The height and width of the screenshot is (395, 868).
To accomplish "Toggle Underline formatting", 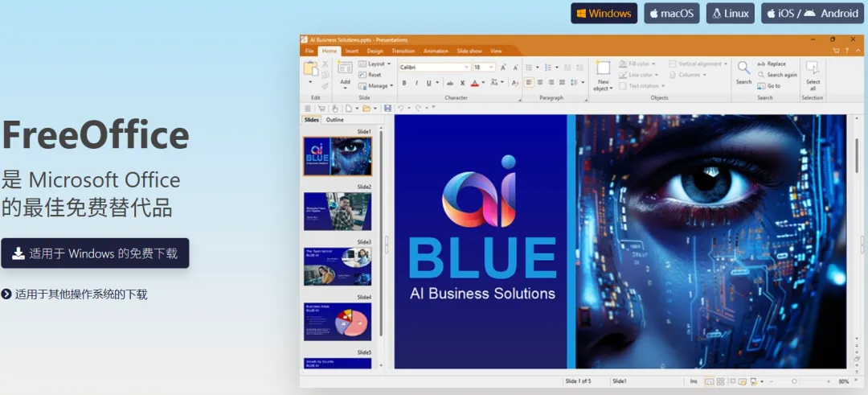I will click(428, 83).
